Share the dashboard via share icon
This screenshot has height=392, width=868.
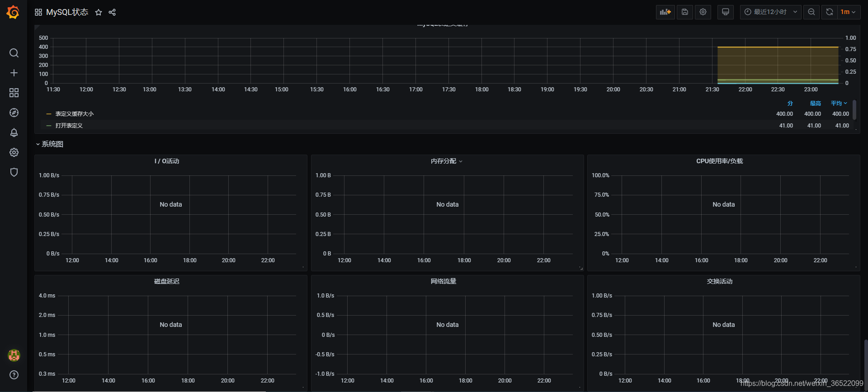(x=112, y=12)
